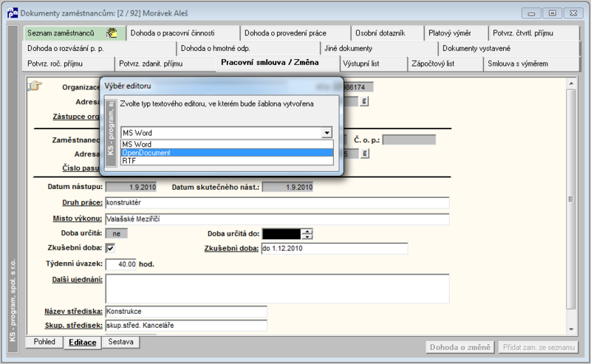591x364 pixels.
Task: Click the Doba určitá do spinner up arrow
Action: click(x=307, y=231)
